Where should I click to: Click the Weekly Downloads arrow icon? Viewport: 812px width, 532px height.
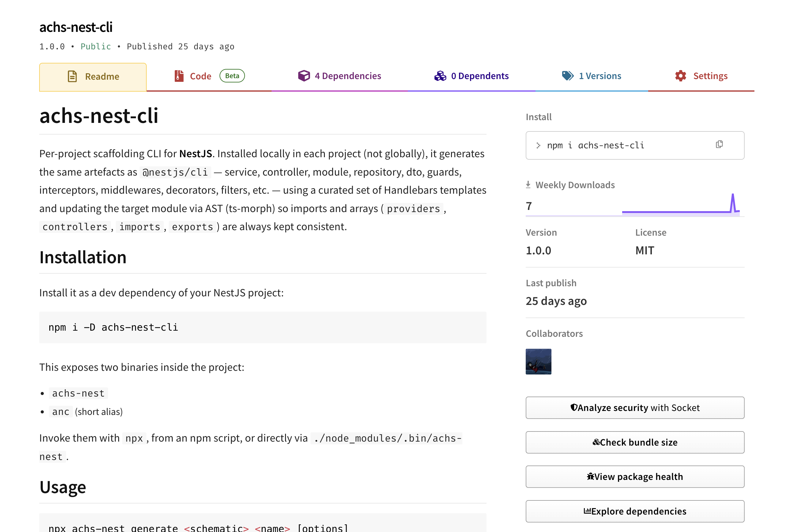[x=528, y=185]
